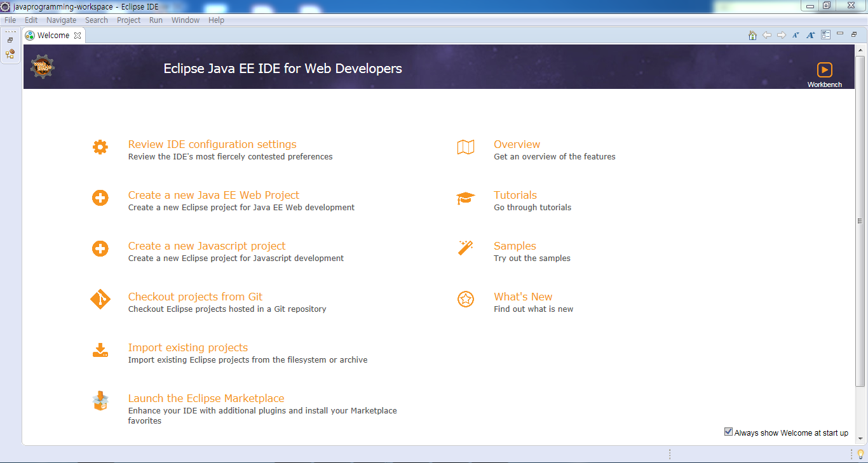
Task: Open the Overview link
Action: (x=517, y=145)
